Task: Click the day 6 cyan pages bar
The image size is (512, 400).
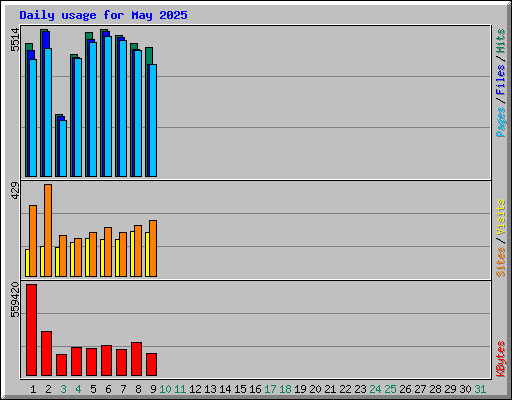Action: click(108, 106)
